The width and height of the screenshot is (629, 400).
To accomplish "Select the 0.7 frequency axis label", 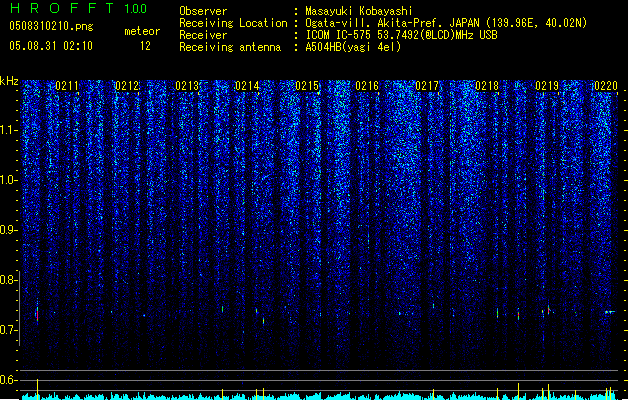I will point(8,330).
